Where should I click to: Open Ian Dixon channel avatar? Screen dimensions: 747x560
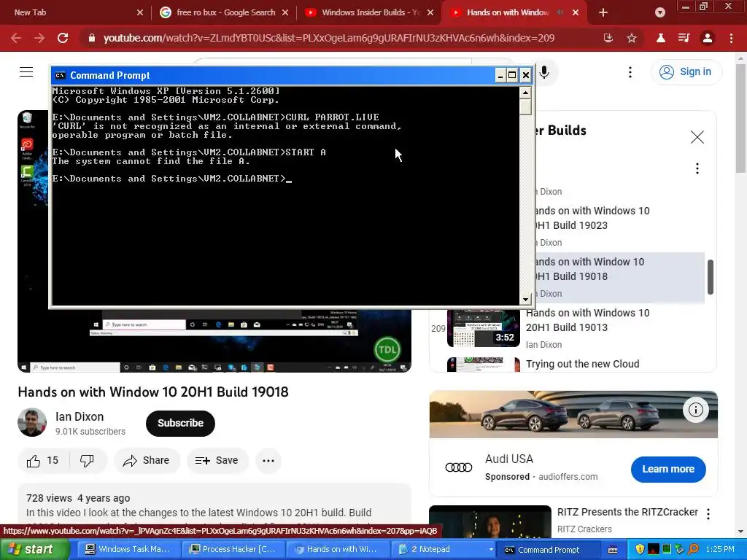(x=32, y=422)
